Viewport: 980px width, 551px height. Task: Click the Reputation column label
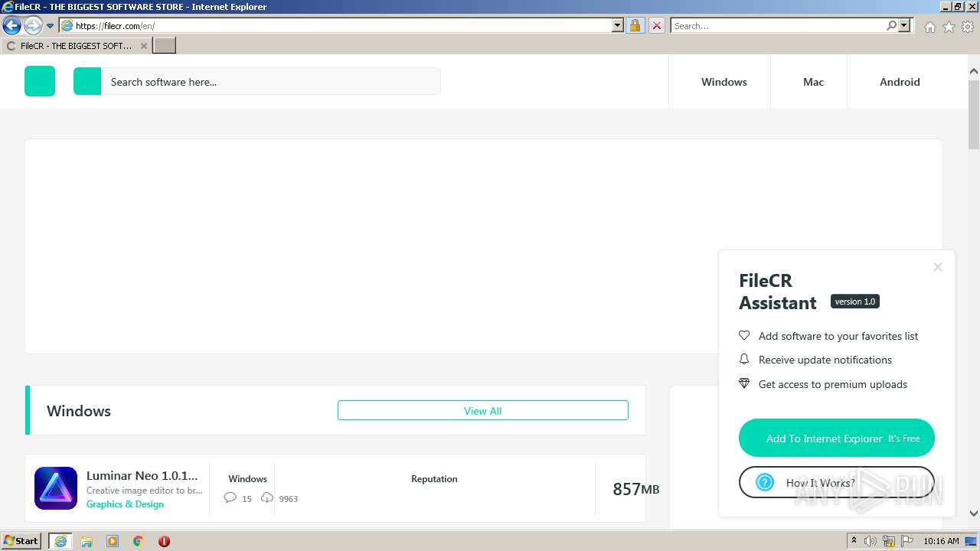(434, 478)
